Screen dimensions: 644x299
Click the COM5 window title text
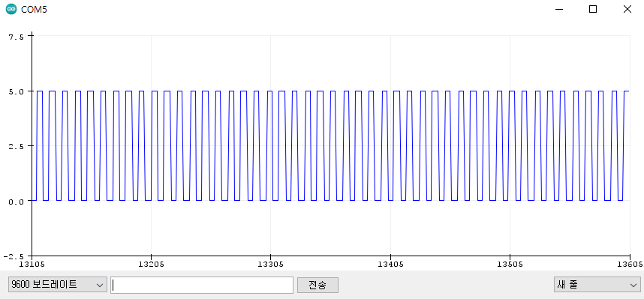click(x=34, y=10)
